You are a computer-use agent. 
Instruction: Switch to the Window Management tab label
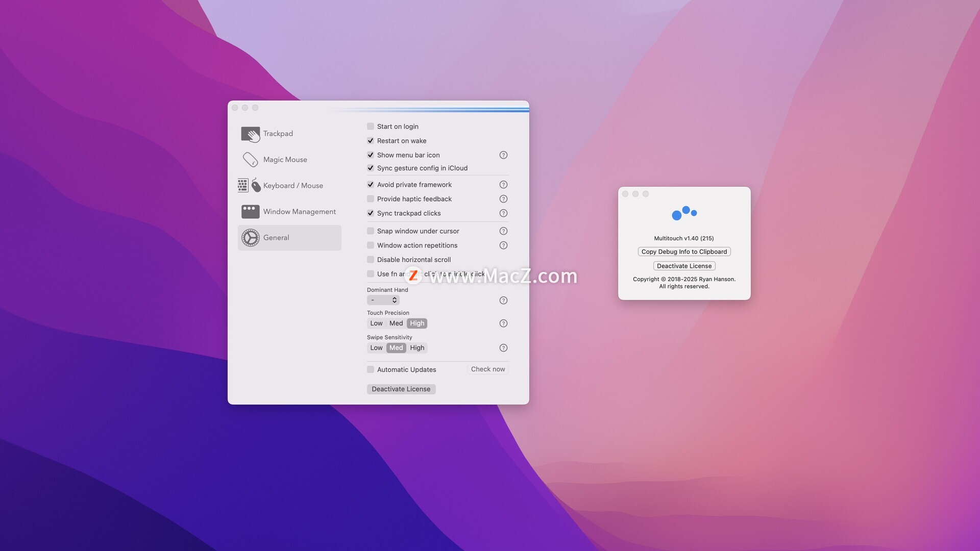click(x=299, y=212)
